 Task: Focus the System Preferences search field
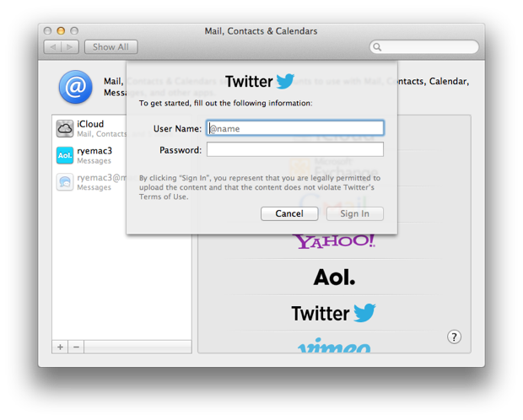coord(424,47)
